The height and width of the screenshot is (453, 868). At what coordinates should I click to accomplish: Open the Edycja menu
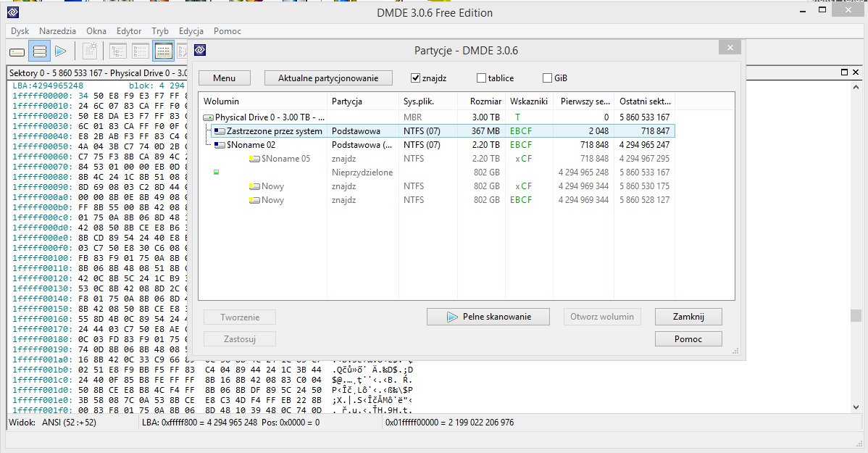pos(191,31)
